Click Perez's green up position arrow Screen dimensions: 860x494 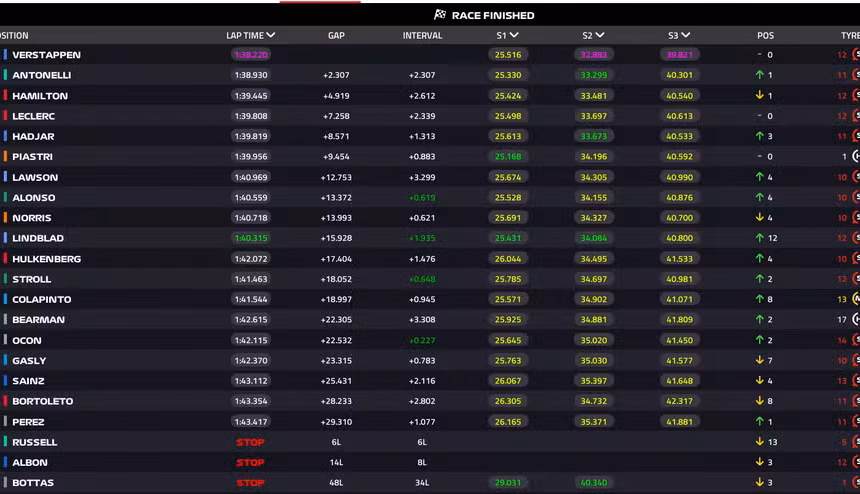(760, 421)
